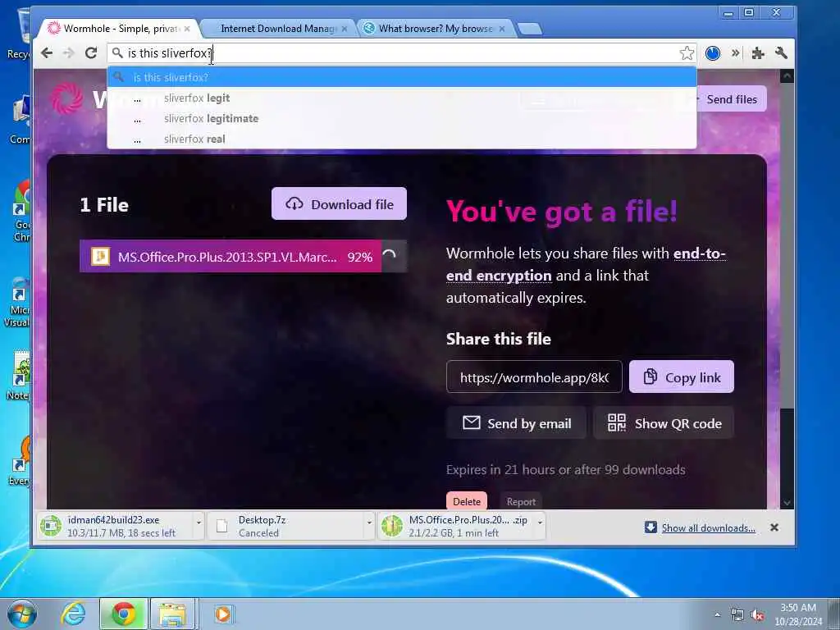This screenshot has height=630, width=840.
Task: Close the downloads bar
Action: pos(774,527)
